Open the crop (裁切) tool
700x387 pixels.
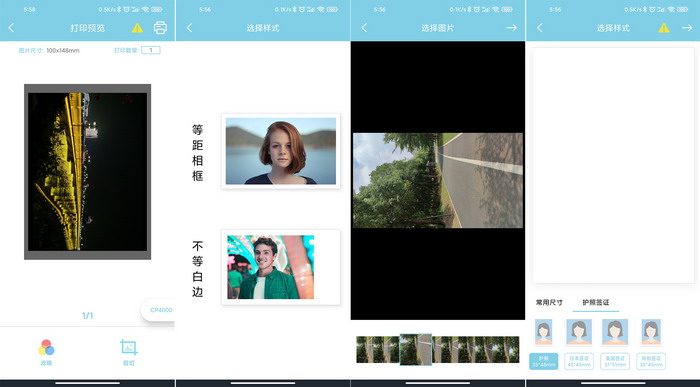[x=129, y=352]
